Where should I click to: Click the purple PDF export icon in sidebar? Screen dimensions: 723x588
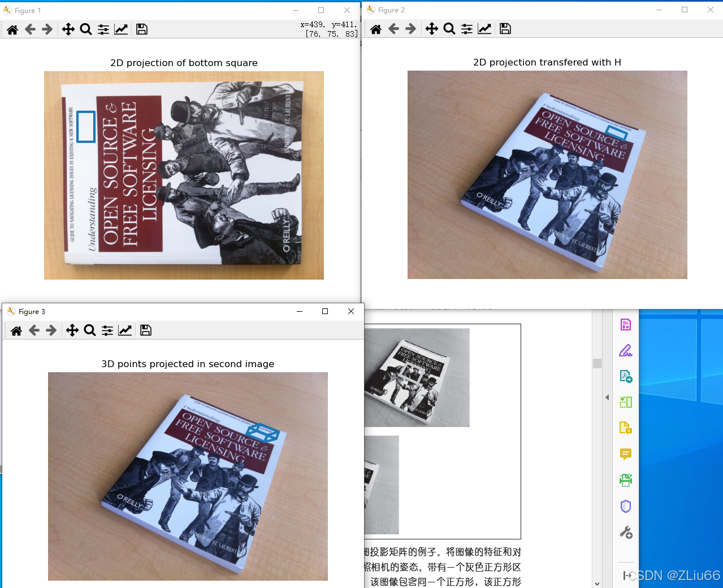click(626, 325)
